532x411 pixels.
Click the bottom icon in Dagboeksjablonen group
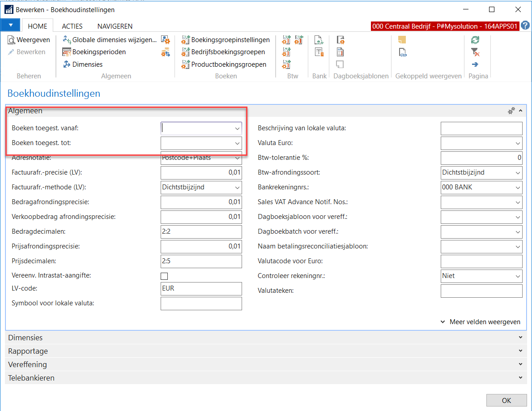(340, 64)
